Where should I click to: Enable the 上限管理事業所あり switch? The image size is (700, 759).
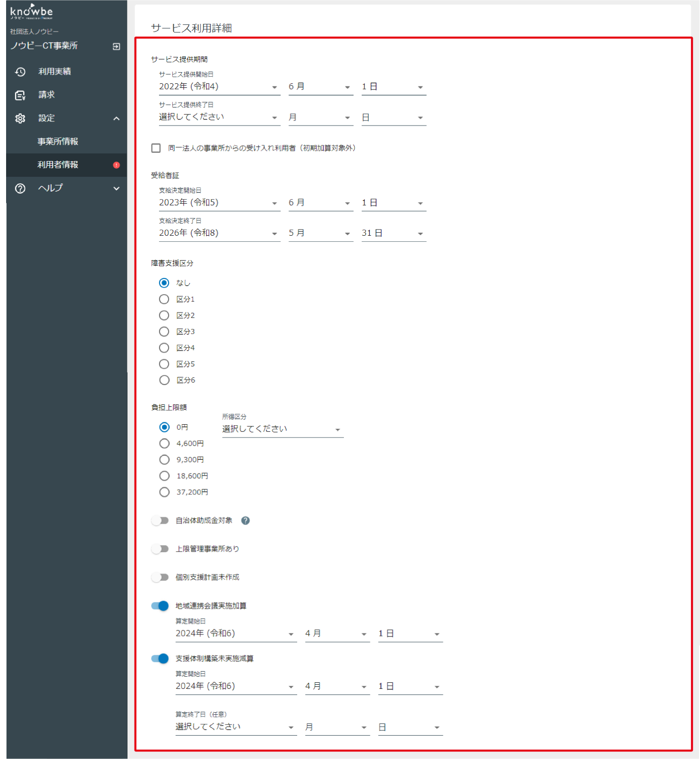pyautogui.click(x=160, y=549)
